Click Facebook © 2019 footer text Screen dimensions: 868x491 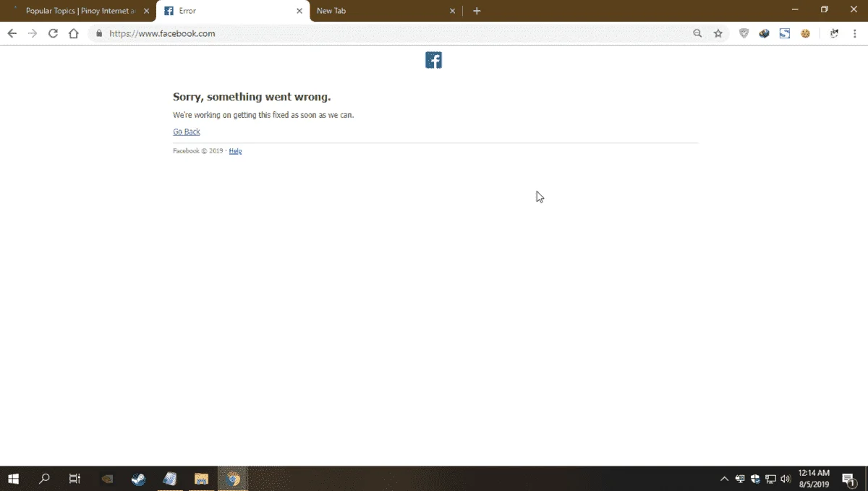tap(198, 151)
